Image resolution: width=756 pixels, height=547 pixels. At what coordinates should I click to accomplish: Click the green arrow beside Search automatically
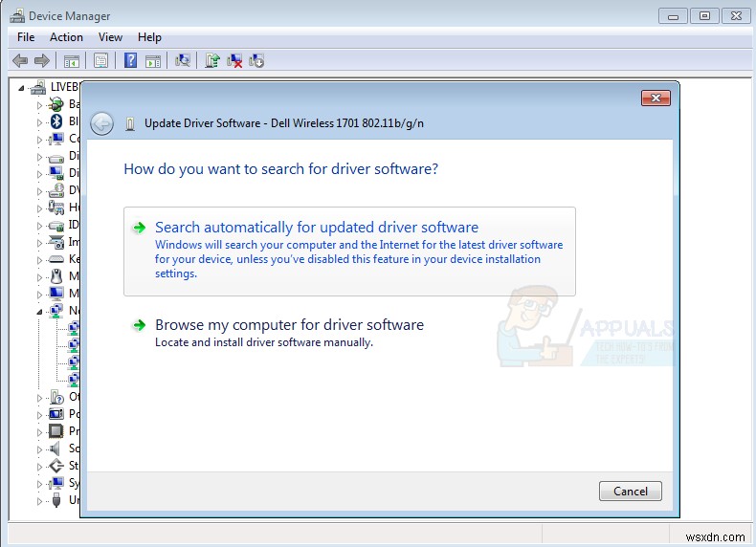pyautogui.click(x=140, y=228)
